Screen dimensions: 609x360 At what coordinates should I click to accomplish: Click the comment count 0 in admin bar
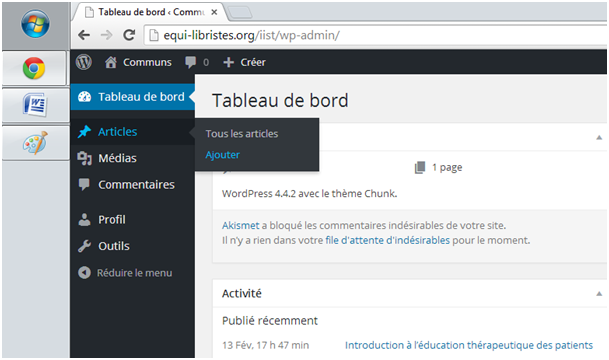click(x=206, y=63)
